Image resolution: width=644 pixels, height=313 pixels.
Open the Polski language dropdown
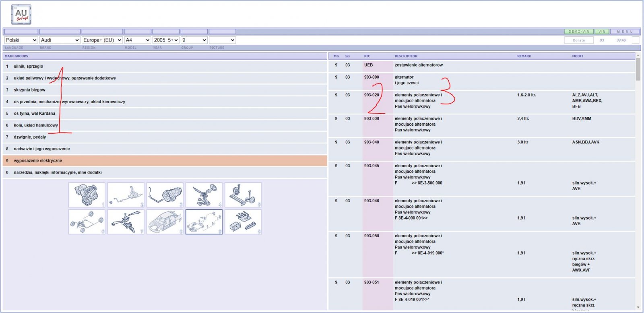(21, 40)
